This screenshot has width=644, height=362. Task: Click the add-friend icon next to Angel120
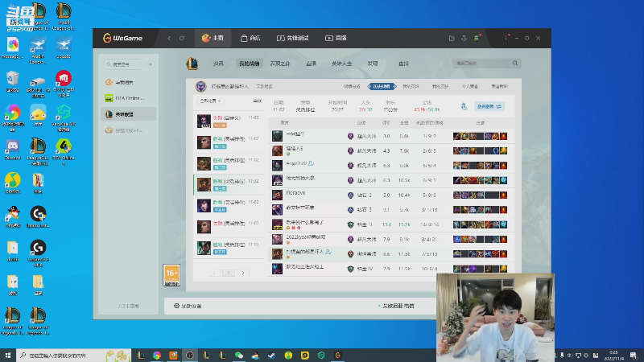tap(311, 163)
